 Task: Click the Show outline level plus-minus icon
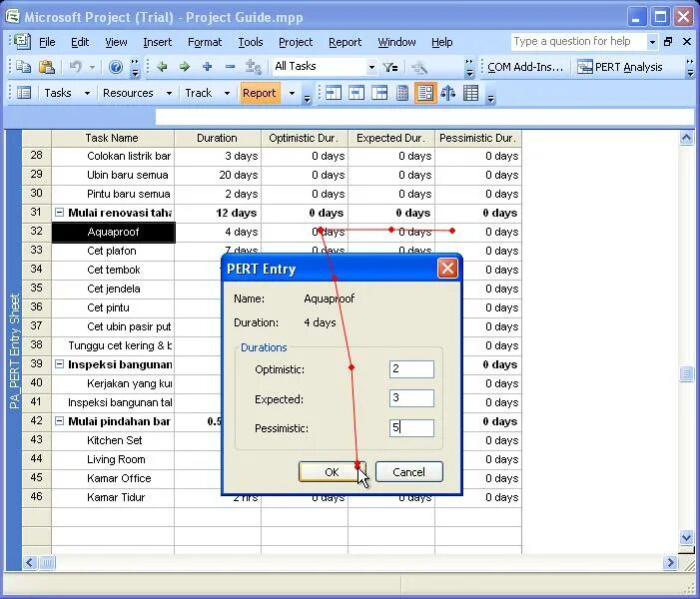[x=253, y=67]
